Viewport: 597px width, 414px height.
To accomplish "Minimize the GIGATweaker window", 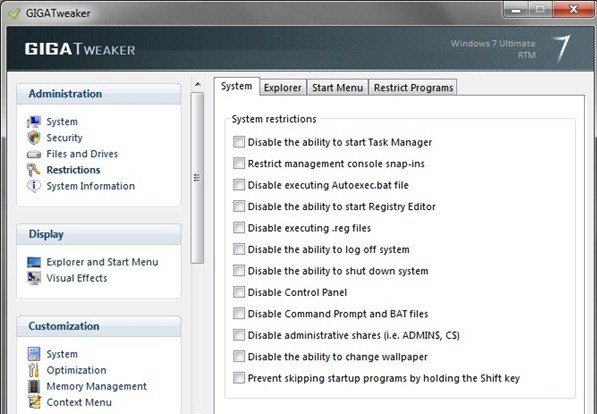I will [516, 10].
